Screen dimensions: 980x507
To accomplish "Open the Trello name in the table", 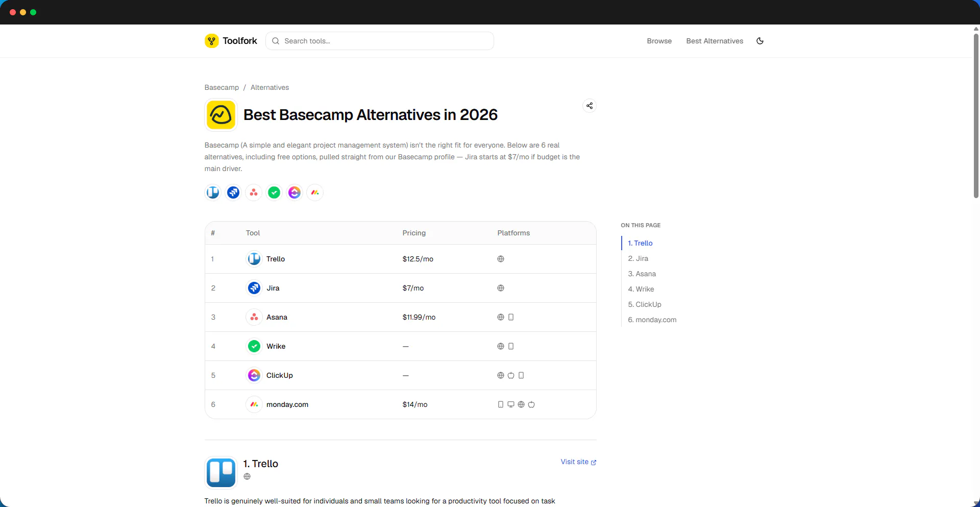I will pyautogui.click(x=276, y=259).
